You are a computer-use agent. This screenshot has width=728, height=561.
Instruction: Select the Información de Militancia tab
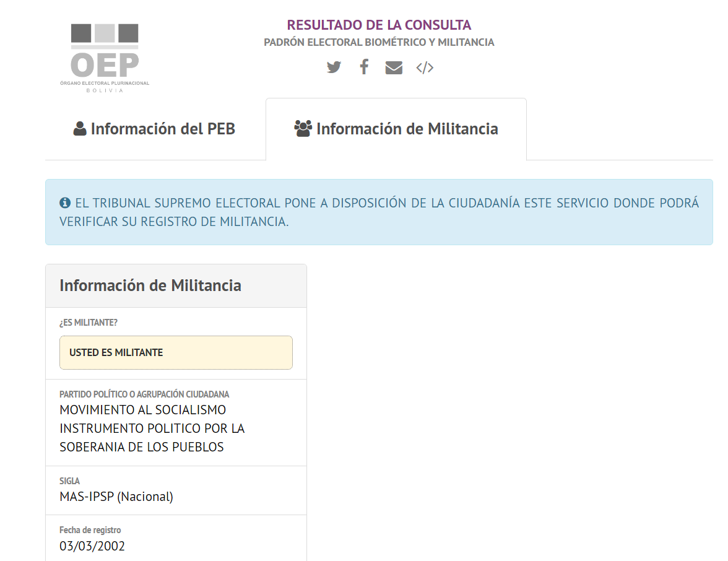click(396, 129)
